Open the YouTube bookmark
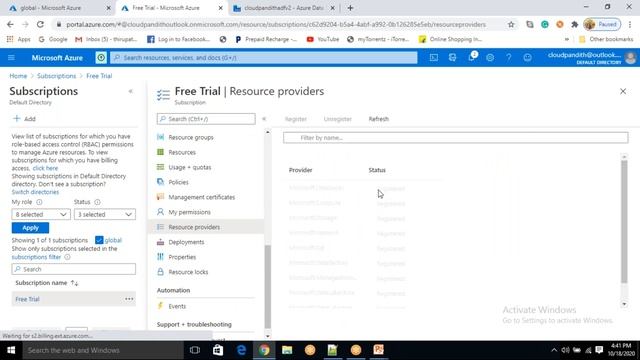Image resolution: width=640 pixels, height=360 pixels. click(322, 39)
